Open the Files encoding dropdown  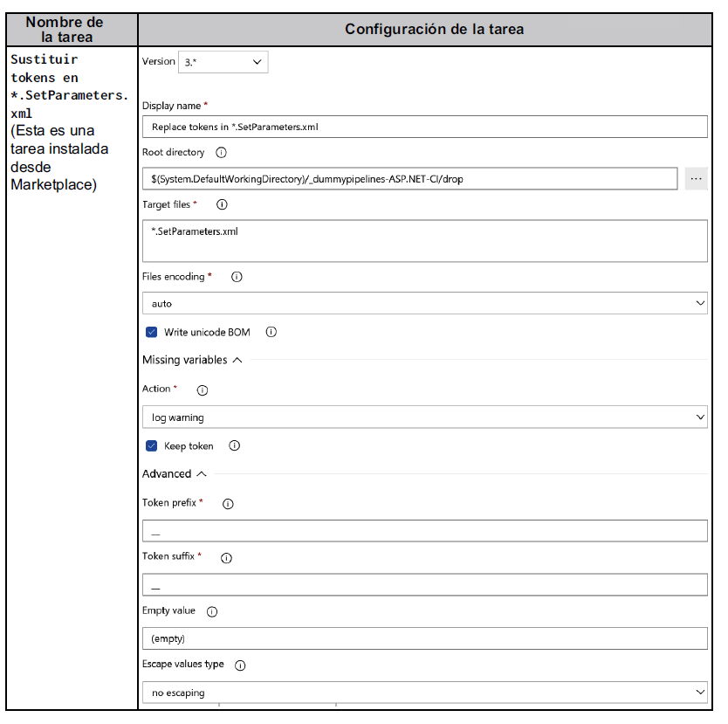tap(424, 303)
